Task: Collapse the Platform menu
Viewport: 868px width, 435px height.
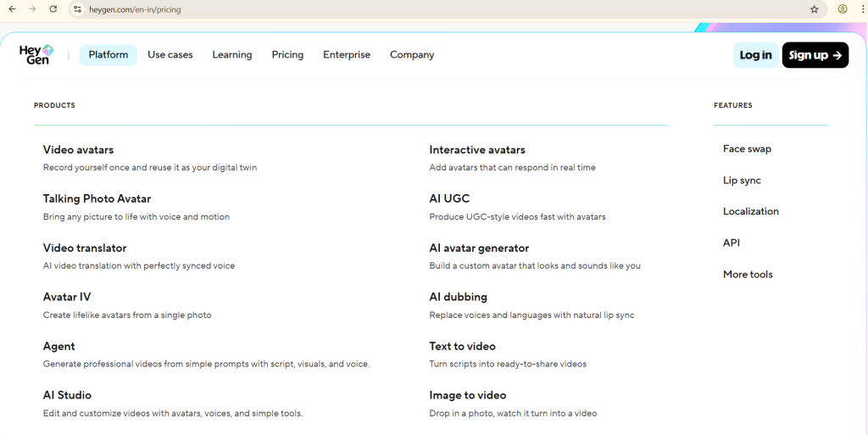Action: coord(108,55)
